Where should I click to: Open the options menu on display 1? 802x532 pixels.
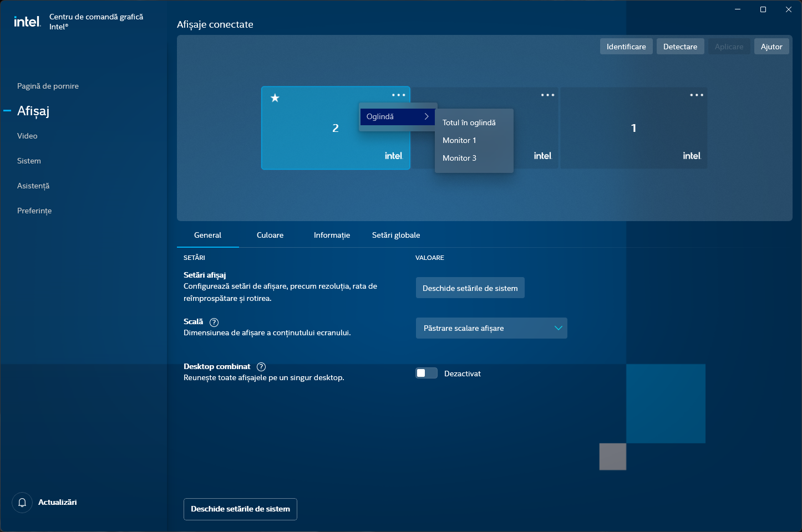(x=696, y=95)
